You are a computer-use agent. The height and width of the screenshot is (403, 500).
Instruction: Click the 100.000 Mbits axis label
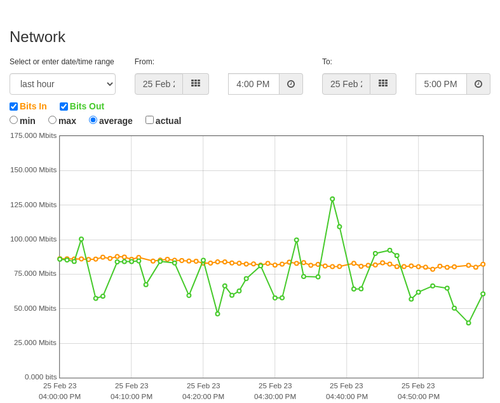[33, 239]
